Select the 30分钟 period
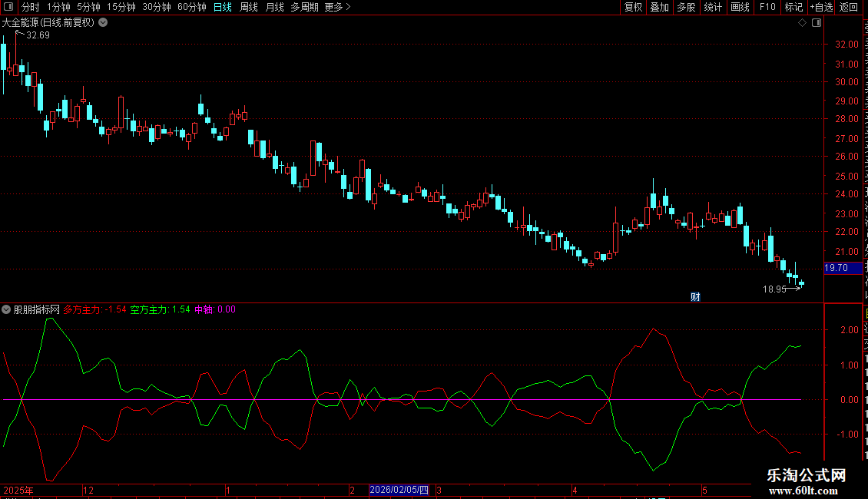Viewport: 868px width, 499px height. pyautogui.click(x=157, y=7)
